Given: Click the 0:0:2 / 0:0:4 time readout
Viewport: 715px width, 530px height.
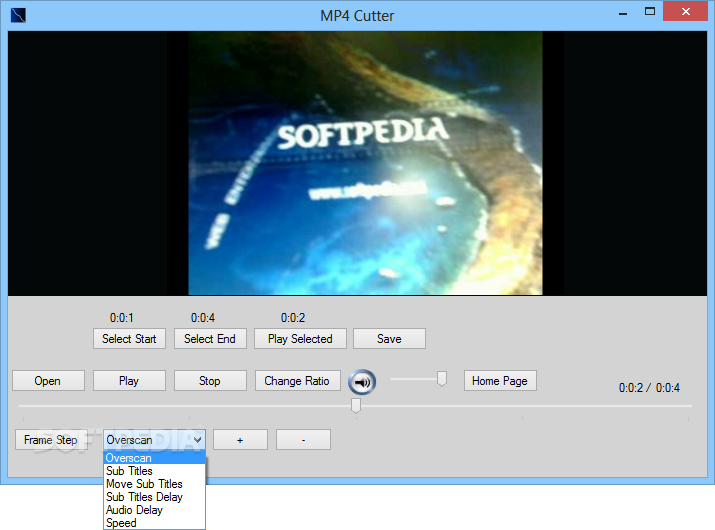Looking at the screenshot, I should point(649,388).
